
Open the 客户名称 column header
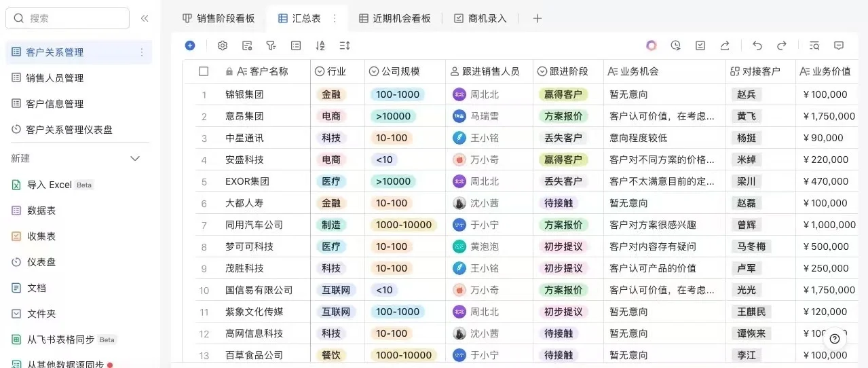point(265,71)
